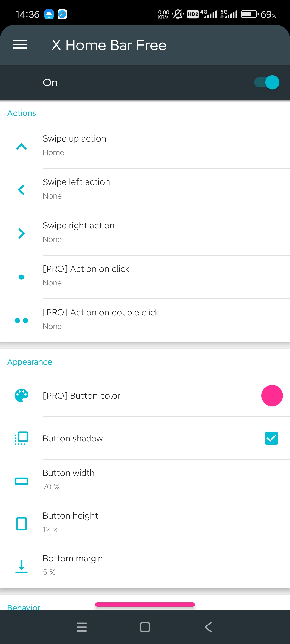The image size is (290, 644).
Task: Tap the pink button color swatch
Action: coord(272,396)
